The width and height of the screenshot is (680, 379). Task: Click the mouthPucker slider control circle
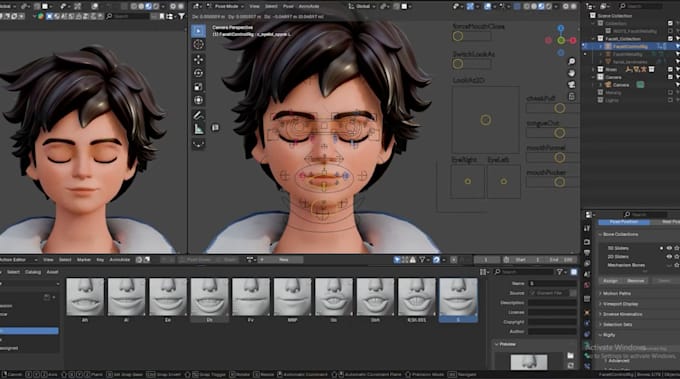559,182
